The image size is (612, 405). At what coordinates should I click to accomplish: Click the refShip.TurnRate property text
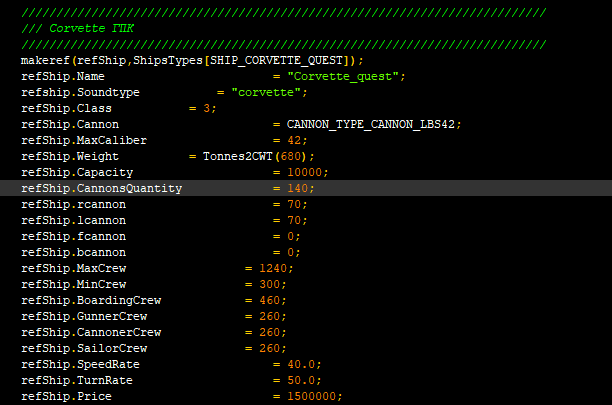point(77,380)
